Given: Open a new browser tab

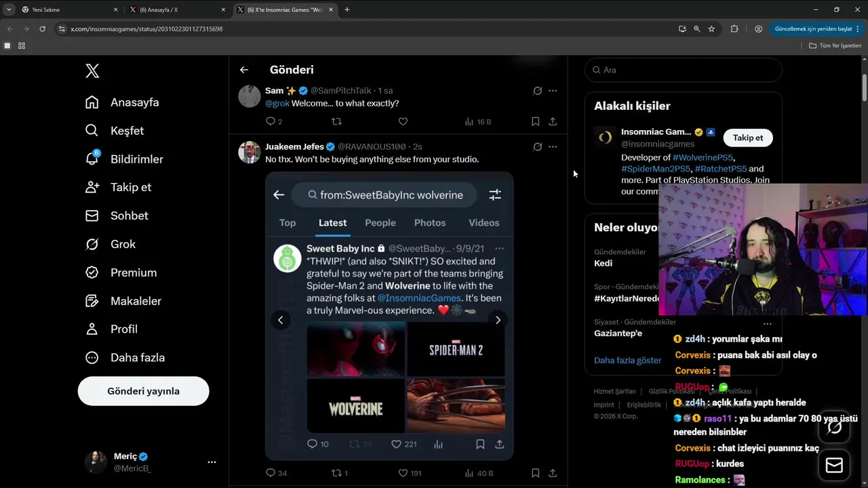Looking at the screenshot, I should click(347, 9).
